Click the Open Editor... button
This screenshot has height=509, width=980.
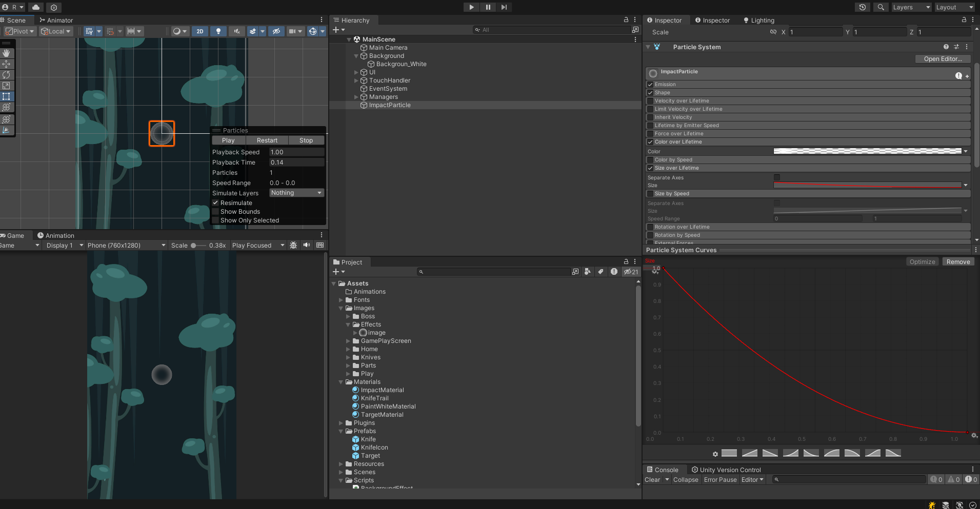pyautogui.click(x=943, y=59)
